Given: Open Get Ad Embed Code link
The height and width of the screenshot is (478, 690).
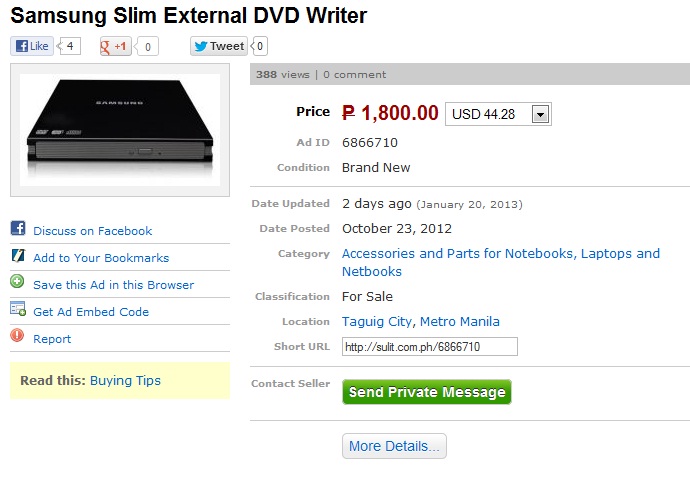Looking at the screenshot, I should 91,312.
